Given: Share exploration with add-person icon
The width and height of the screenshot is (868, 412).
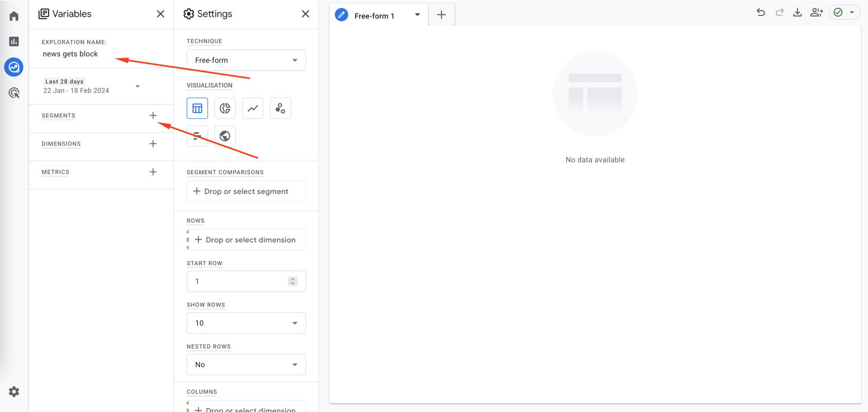Looking at the screenshot, I should pyautogui.click(x=817, y=12).
